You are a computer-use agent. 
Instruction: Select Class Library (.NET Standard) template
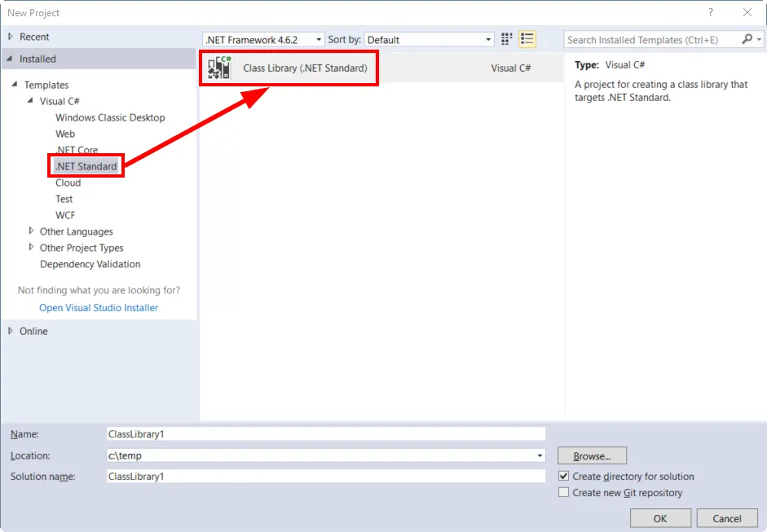coord(381,68)
